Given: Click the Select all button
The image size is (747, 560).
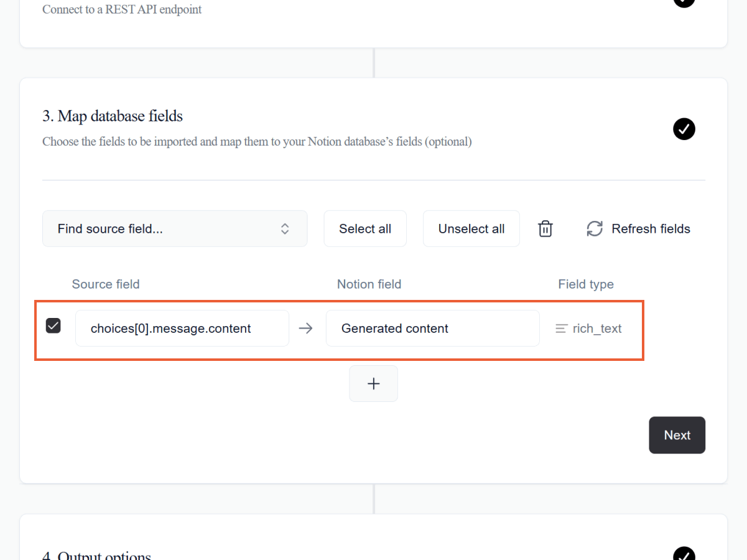Looking at the screenshot, I should (365, 229).
